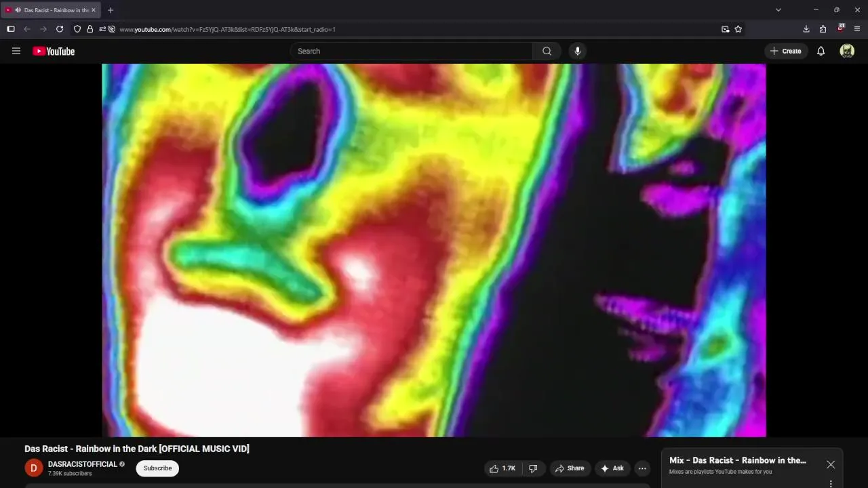This screenshot has height=488, width=868.
Task: Open the extension with 31 badge
Action: tap(841, 28)
